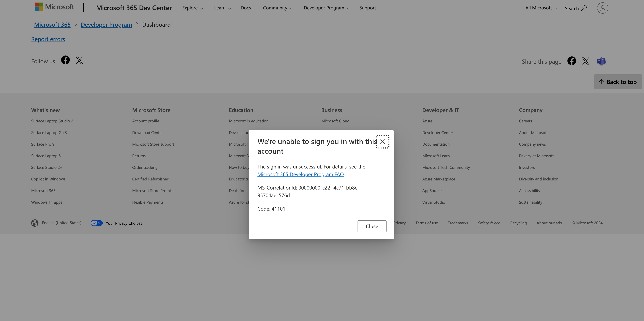Click the Back to top button
The height and width of the screenshot is (321, 644).
click(618, 82)
